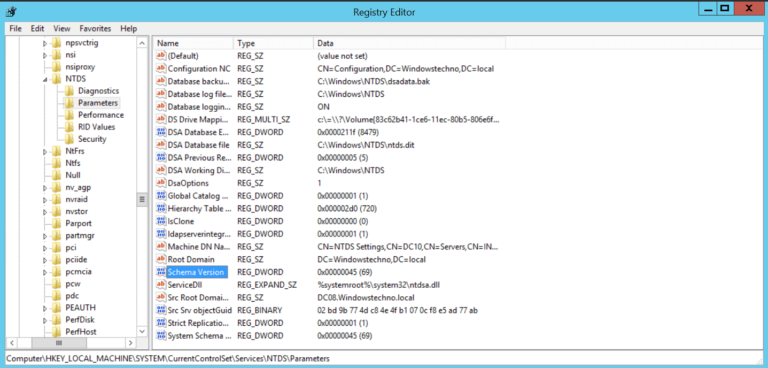
Task: Select the Parameters folder icon in tree
Action: point(69,103)
